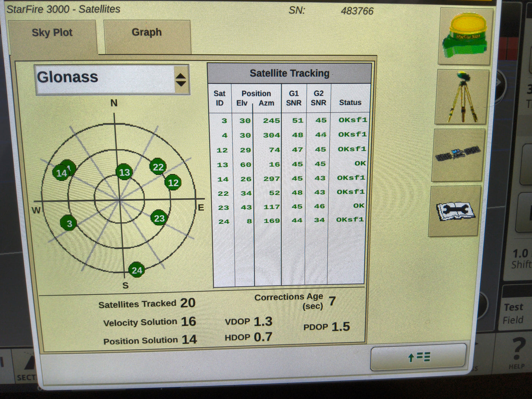The image size is (532, 399).
Task: Open the Glonass constellation dropdown
Action: [112, 80]
